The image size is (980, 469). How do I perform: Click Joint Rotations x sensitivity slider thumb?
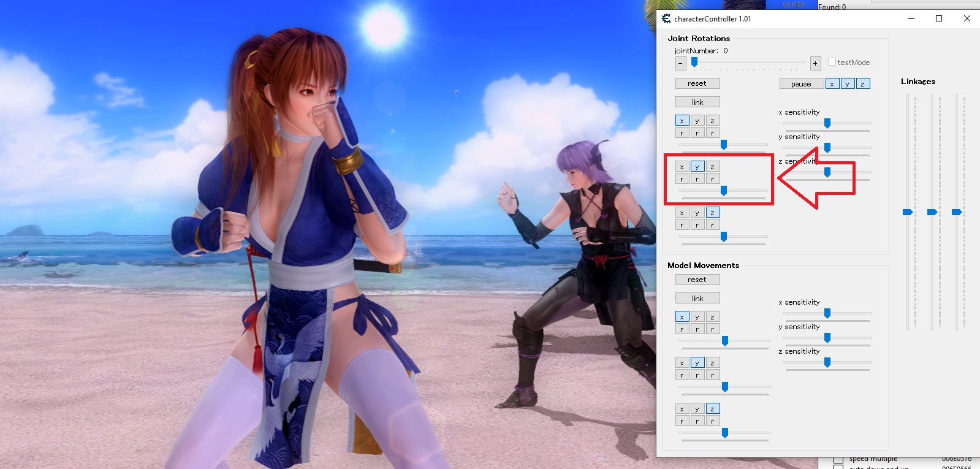click(x=827, y=123)
